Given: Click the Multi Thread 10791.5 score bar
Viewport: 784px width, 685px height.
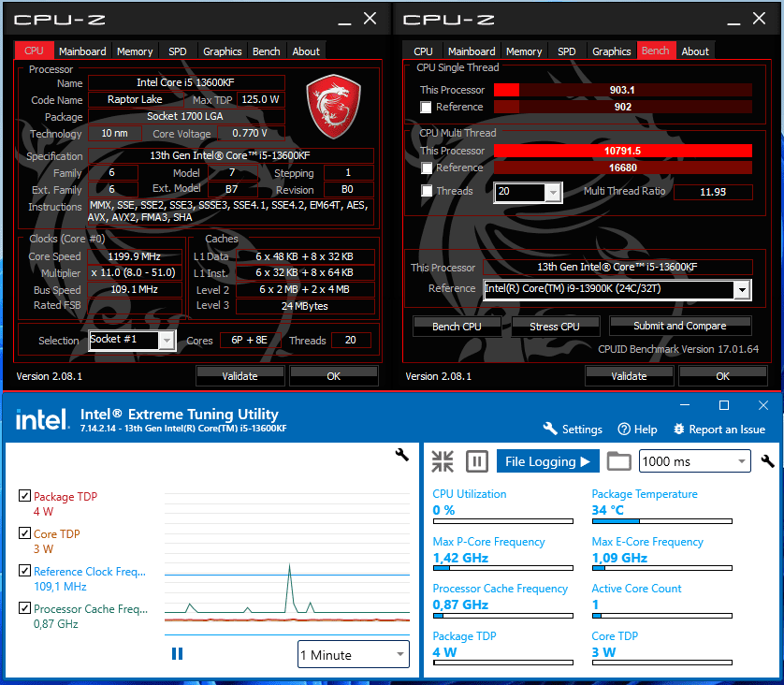Looking at the screenshot, I should point(623,151).
